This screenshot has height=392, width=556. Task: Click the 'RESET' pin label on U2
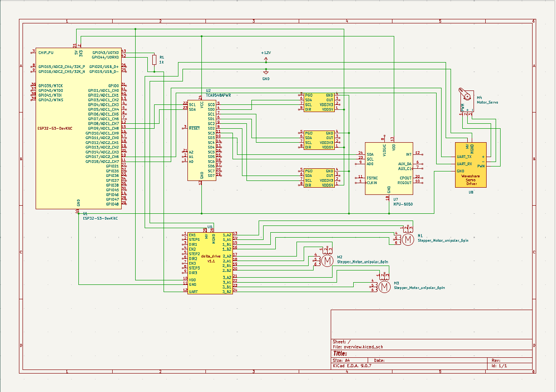click(x=194, y=128)
